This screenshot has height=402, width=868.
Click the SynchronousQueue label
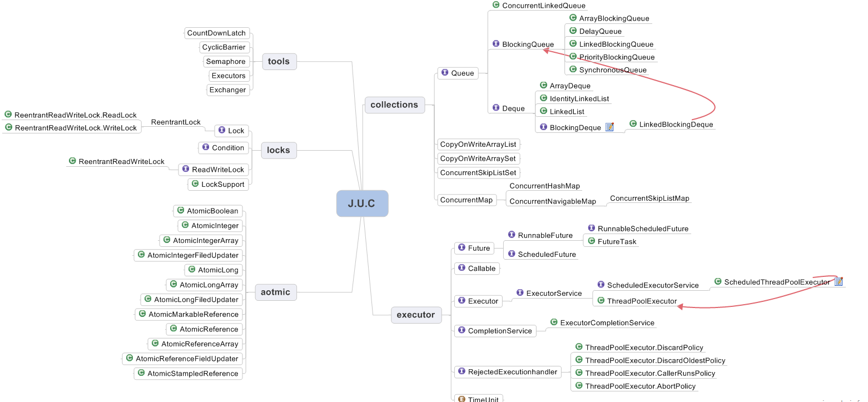tap(613, 70)
